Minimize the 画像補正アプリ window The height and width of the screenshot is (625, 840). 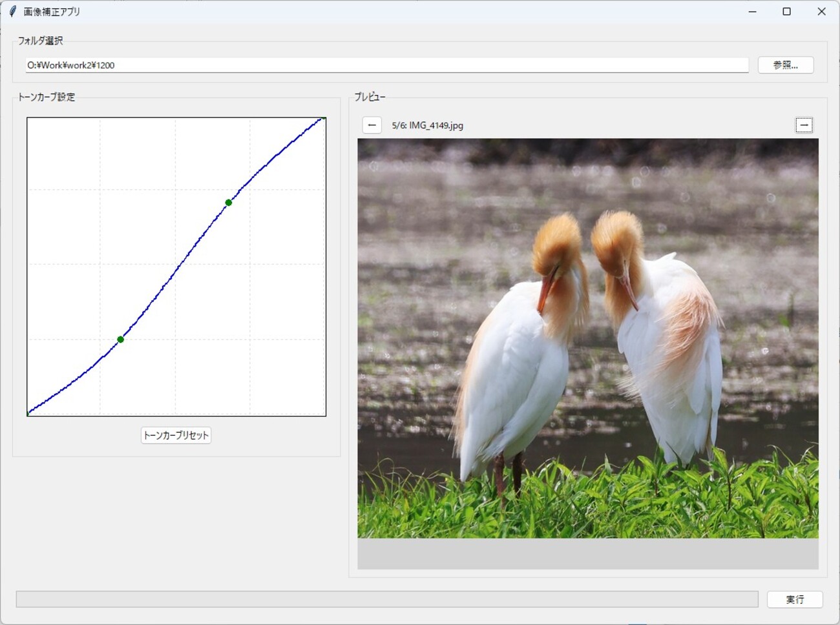[x=752, y=12]
